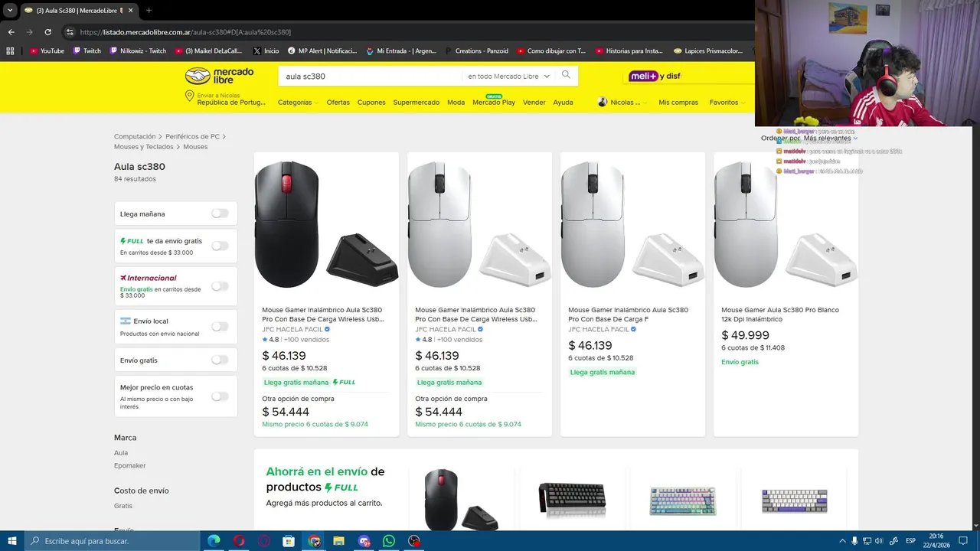Go back with the browser back arrow

pos(11,32)
